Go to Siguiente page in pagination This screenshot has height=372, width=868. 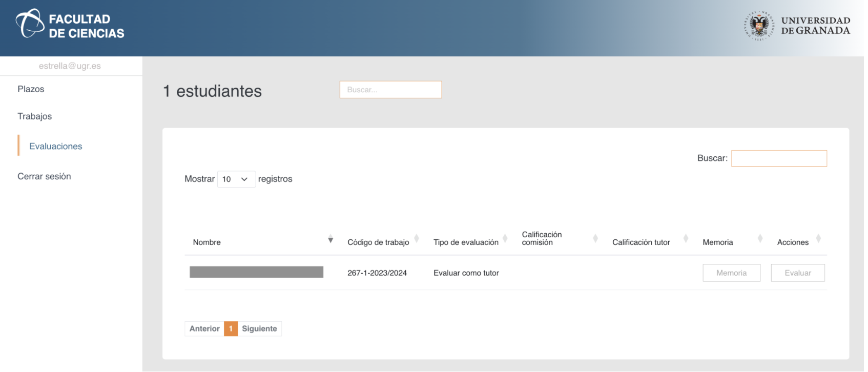pos(259,329)
